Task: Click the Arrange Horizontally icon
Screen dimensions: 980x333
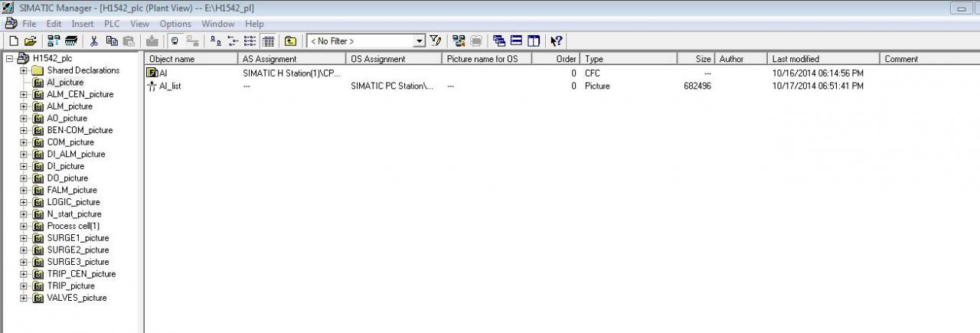Action: tap(516, 41)
